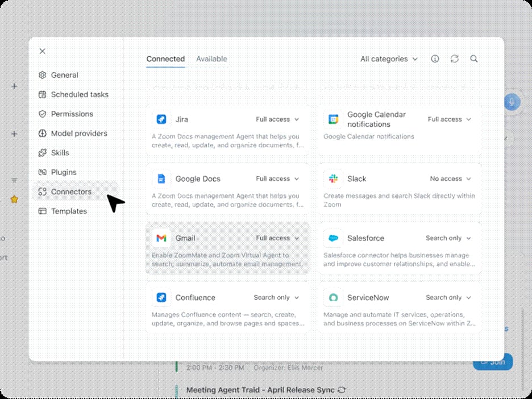This screenshot has height=399, width=532.
Task: Select the Jira connector title
Action: (x=182, y=119)
